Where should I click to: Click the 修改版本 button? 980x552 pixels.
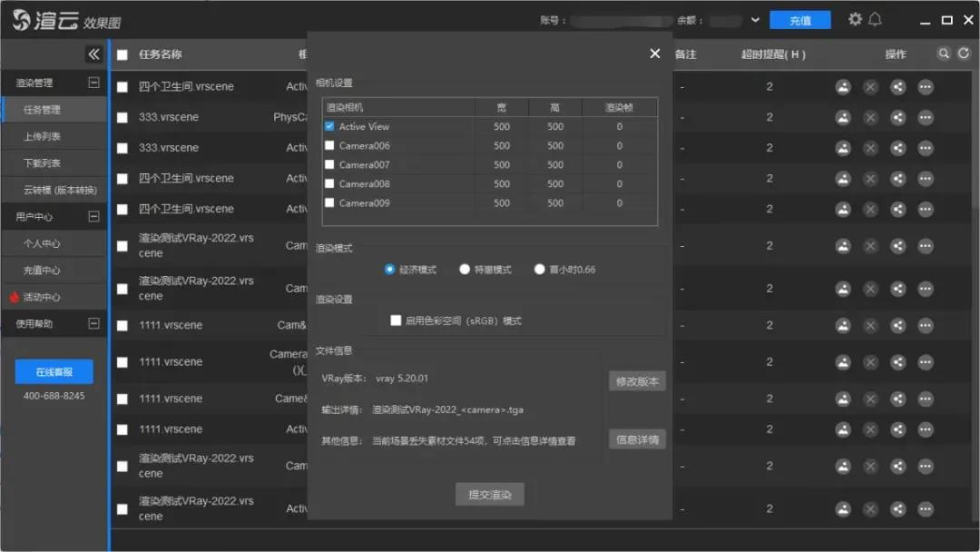(637, 381)
